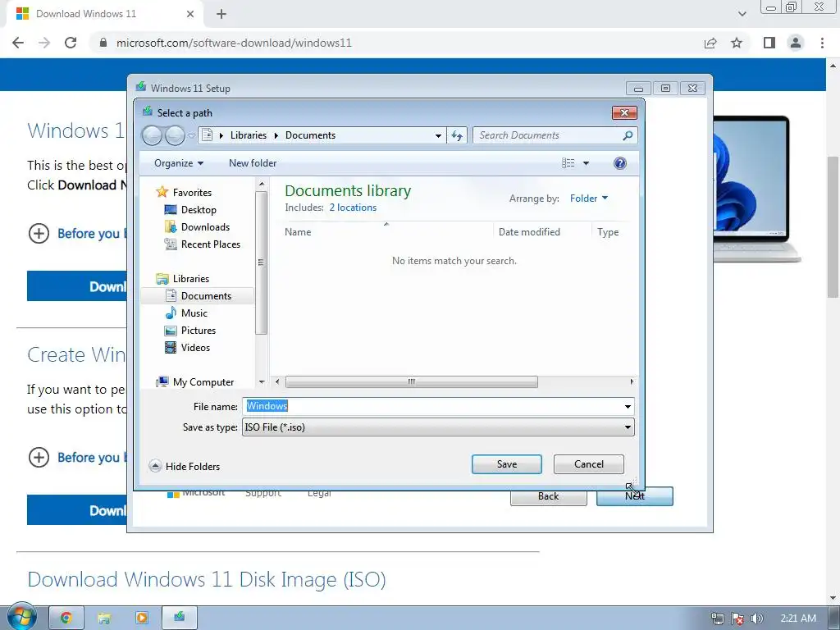Open Windows Explorer from the taskbar
The image size is (840, 630).
tap(104, 619)
